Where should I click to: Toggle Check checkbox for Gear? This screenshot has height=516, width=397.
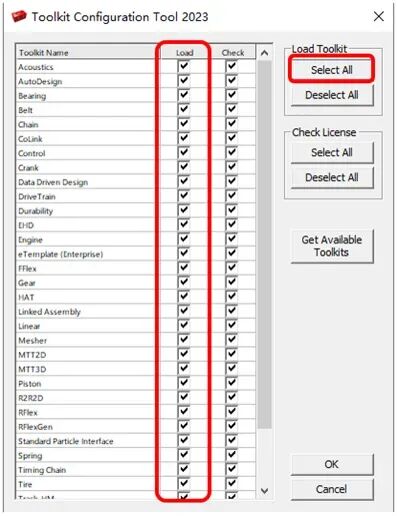coord(232,282)
